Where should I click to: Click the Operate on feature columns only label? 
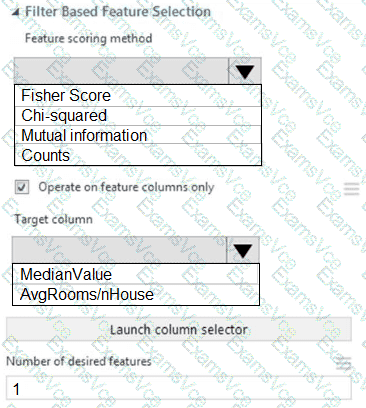[x=126, y=187]
